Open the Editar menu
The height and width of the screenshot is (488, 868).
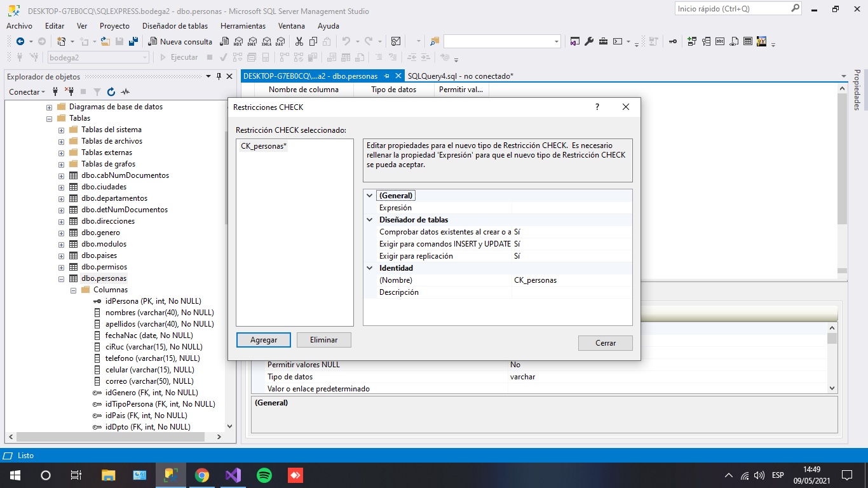(55, 26)
